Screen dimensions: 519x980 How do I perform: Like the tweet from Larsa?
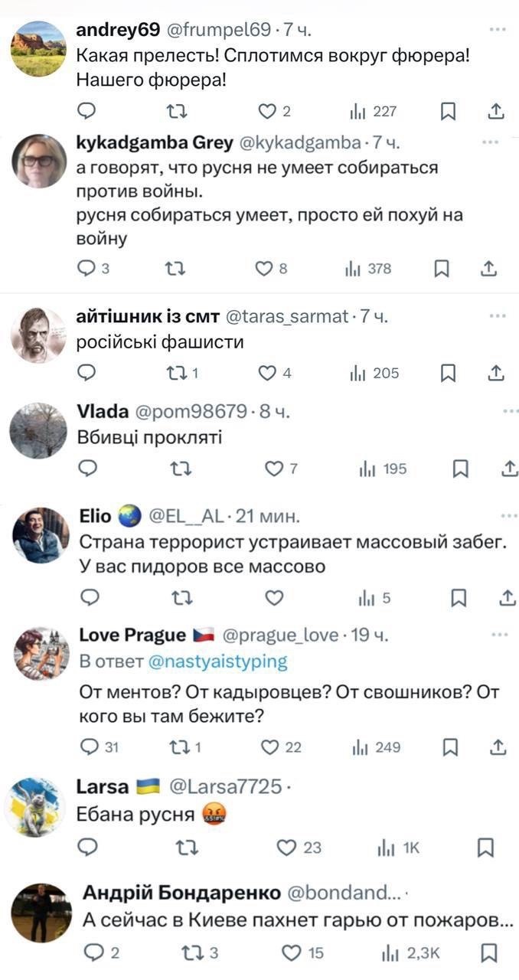click(x=287, y=848)
